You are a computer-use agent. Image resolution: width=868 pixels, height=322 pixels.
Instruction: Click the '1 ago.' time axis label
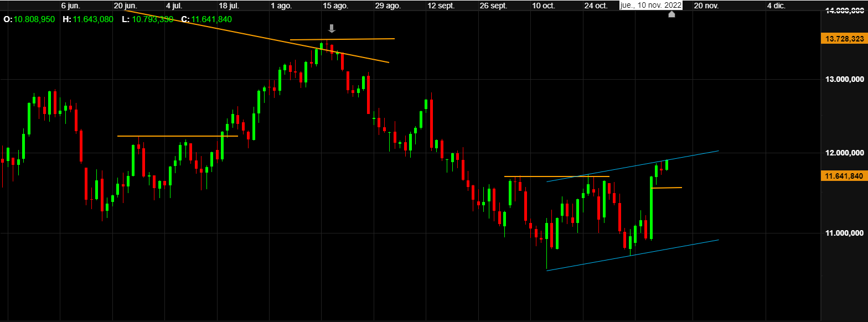281,6
